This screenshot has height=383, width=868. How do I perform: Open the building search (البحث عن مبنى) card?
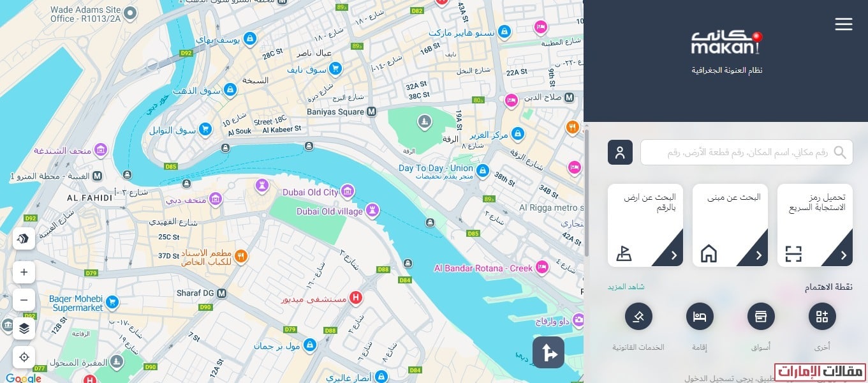coord(730,225)
